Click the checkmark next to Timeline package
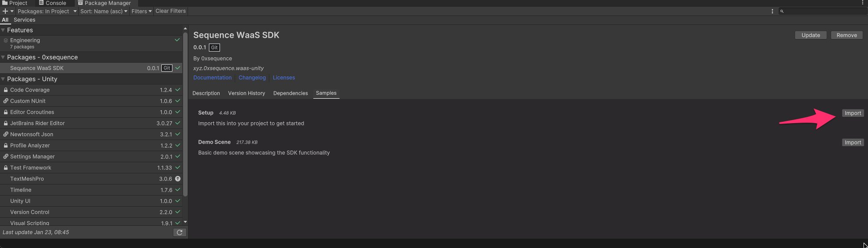This screenshot has height=248, width=868. coord(178,190)
